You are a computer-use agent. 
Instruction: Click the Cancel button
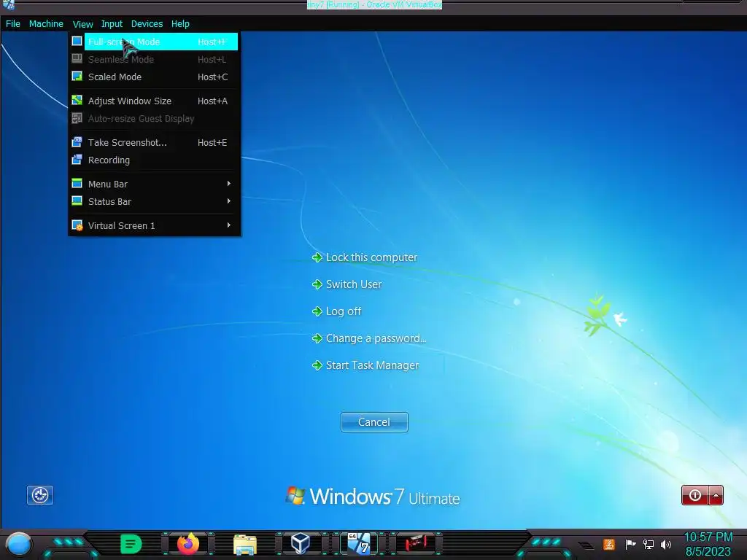(374, 422)
